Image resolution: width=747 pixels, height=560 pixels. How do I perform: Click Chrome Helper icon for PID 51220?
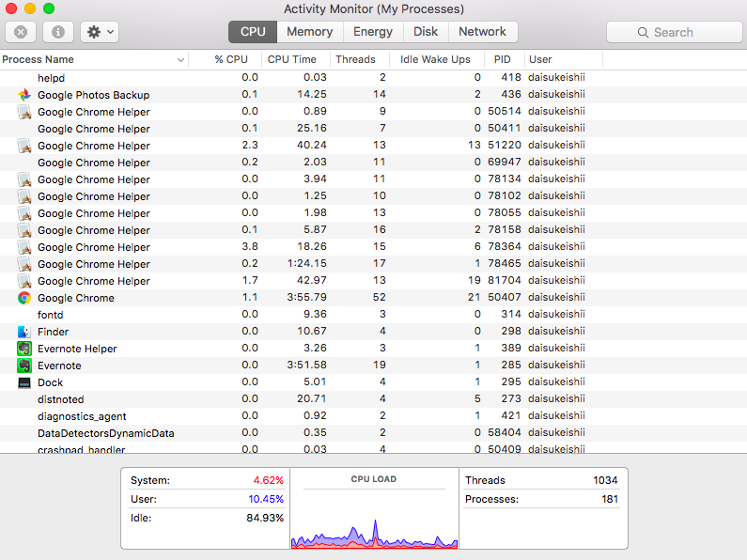click(24, 146)
